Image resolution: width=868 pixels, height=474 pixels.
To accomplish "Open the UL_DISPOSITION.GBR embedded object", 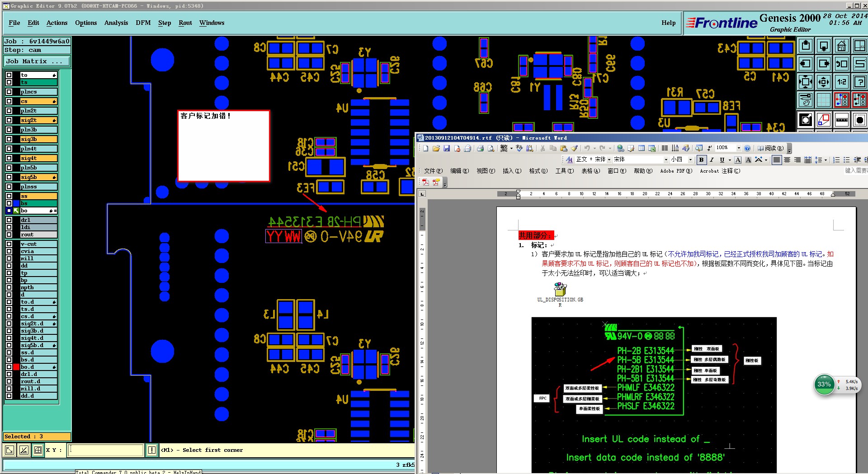I will point(560,294).
